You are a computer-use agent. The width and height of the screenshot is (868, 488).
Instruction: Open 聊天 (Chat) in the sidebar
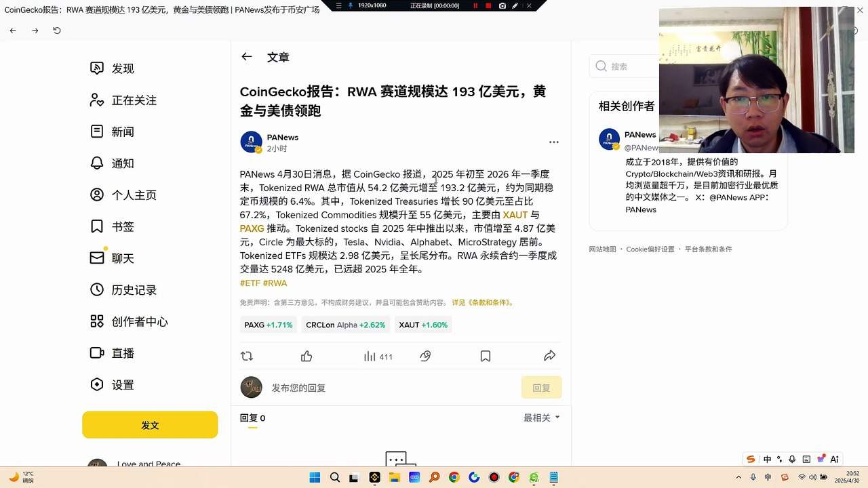click(x=113, y=258)
